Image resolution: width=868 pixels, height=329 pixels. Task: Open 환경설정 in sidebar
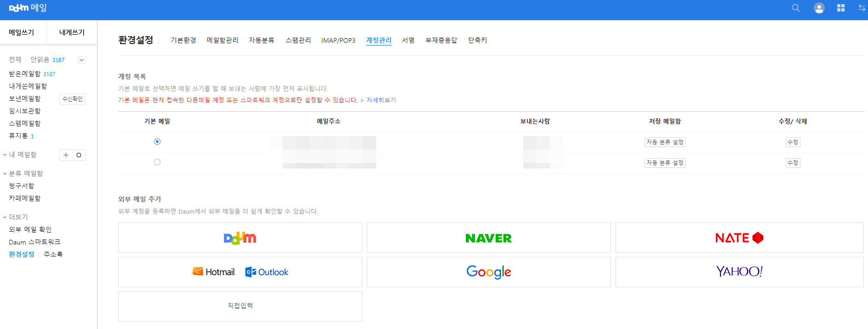point(22,255)
